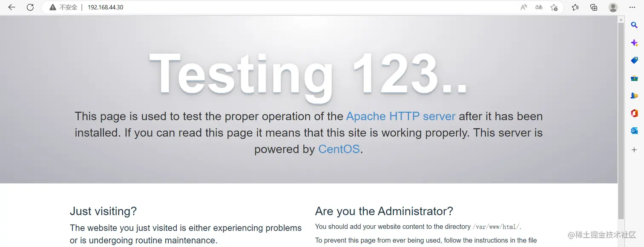Image resolution: width=644 pixels, height=247 pixels.
Task: Reload the current page
Action: (x=30, y=7)
